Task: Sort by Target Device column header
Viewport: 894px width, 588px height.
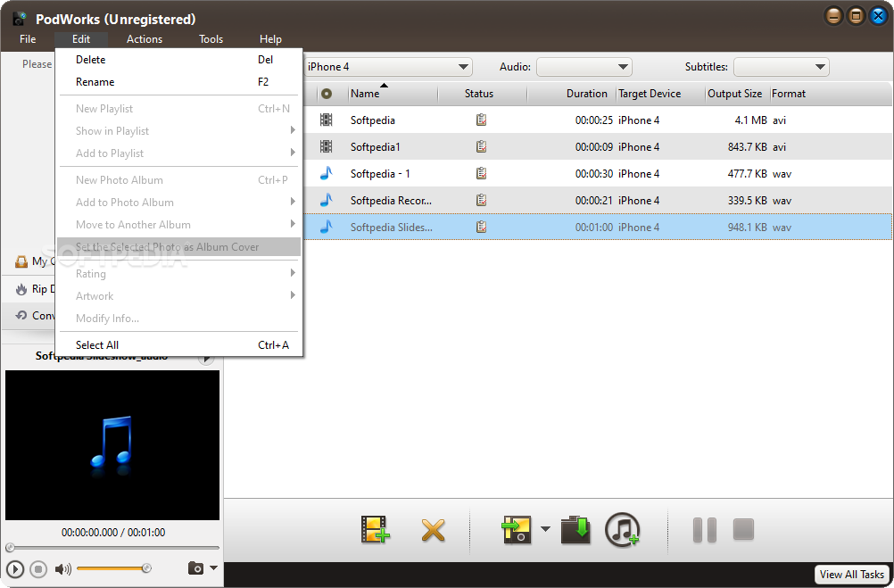Action: tap(661, 94)
